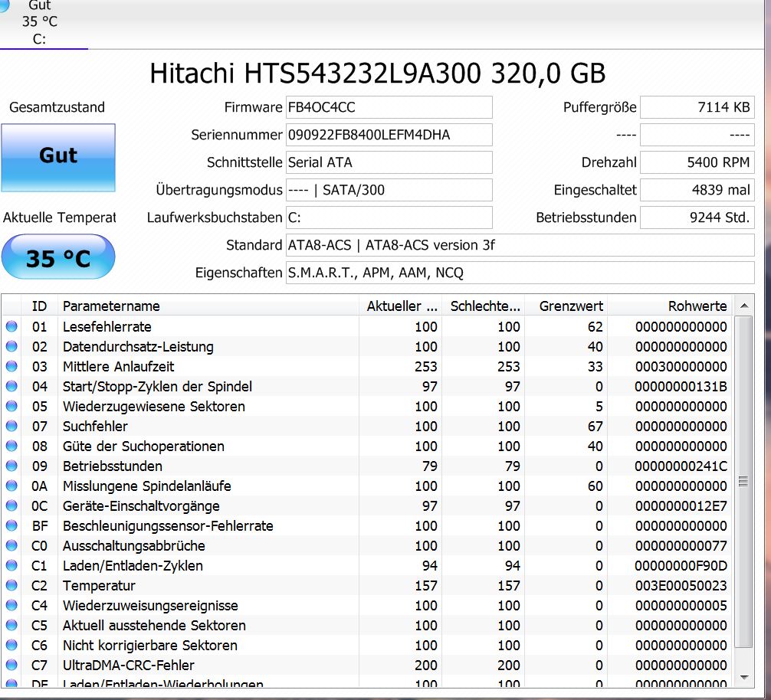Click the Laufwerksbuchstaben field C:
Image resolution: width=771 pixels, height=700 pixels.
pos(389,218)
